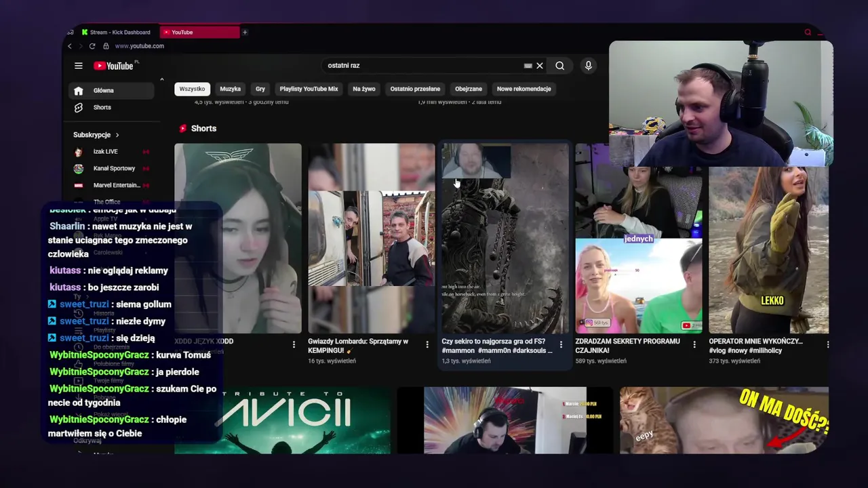
Task: Open options menu for Gwiazdy Lombardu short
Action: [x=427, y=344]
